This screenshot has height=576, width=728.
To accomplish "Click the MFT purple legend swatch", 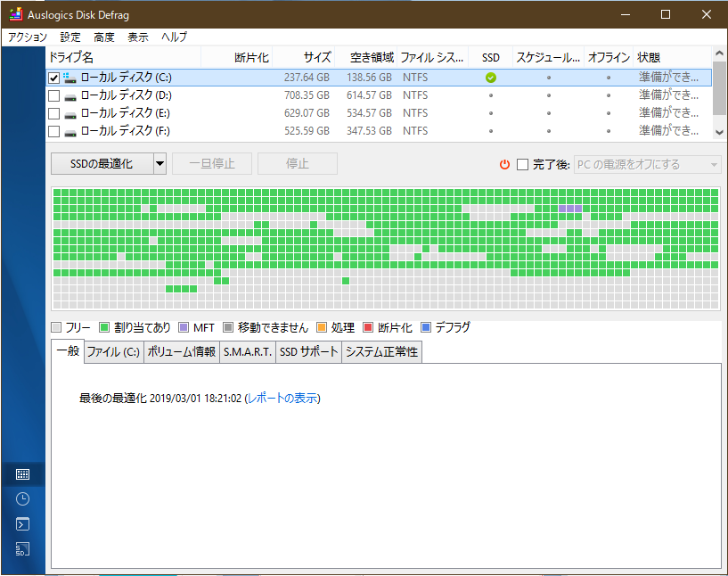I will [184, 327].
